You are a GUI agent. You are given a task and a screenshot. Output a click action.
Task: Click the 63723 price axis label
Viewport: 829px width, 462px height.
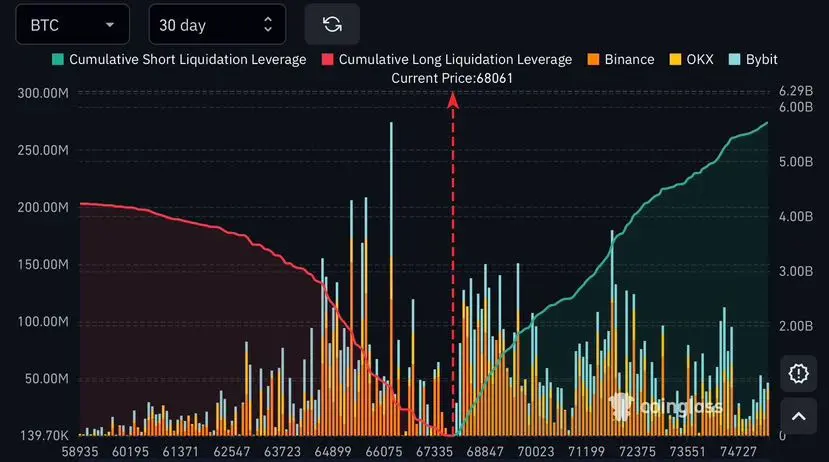click(x=282, y=452)
